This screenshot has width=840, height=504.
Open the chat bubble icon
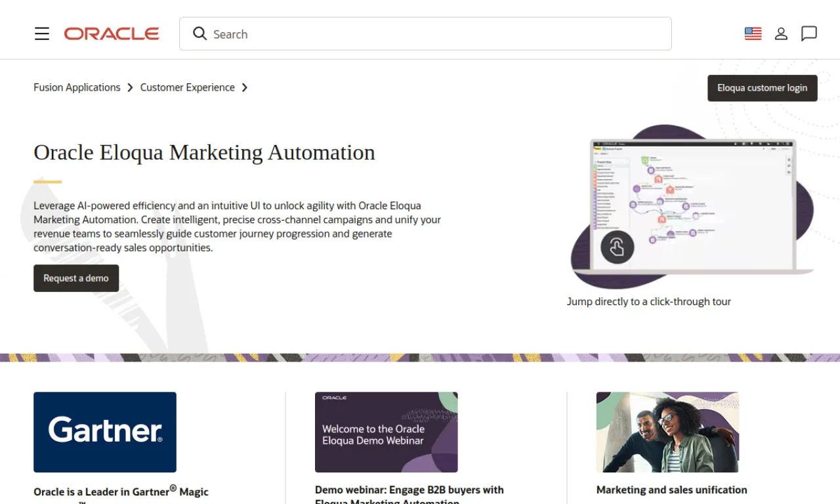click(809, 33)
